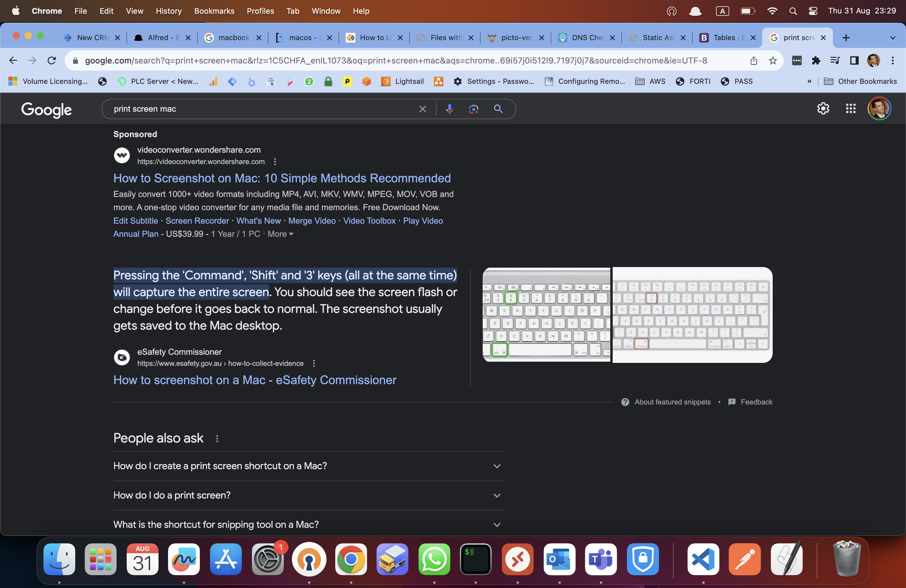Image resolution: width=906 pixels, height=588 pixels.
Task: Expand 'How do I create a print screen shortcut'
Action: tap(308, 466)
